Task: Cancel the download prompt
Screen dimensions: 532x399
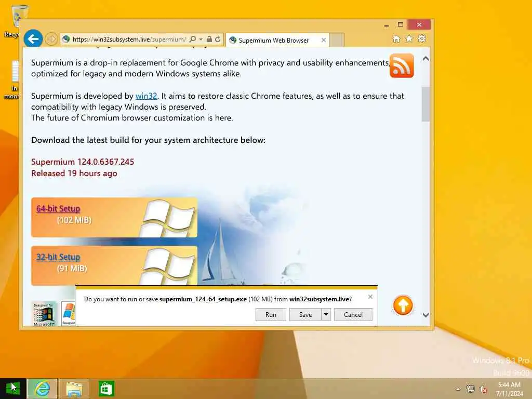Action: click(x=353, y=314)
